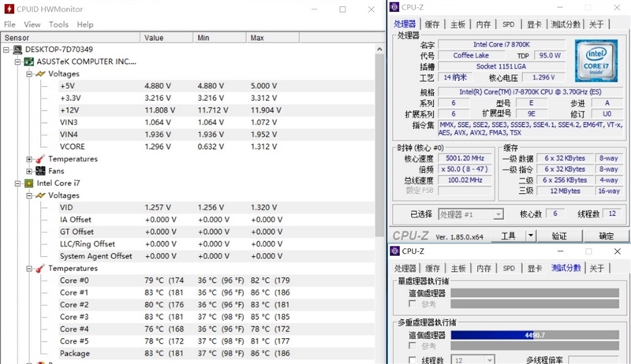Collapse the ASUSTeK COMPUTER INC. node
This screenshot has height=364, width=631.
pos(17,62)
